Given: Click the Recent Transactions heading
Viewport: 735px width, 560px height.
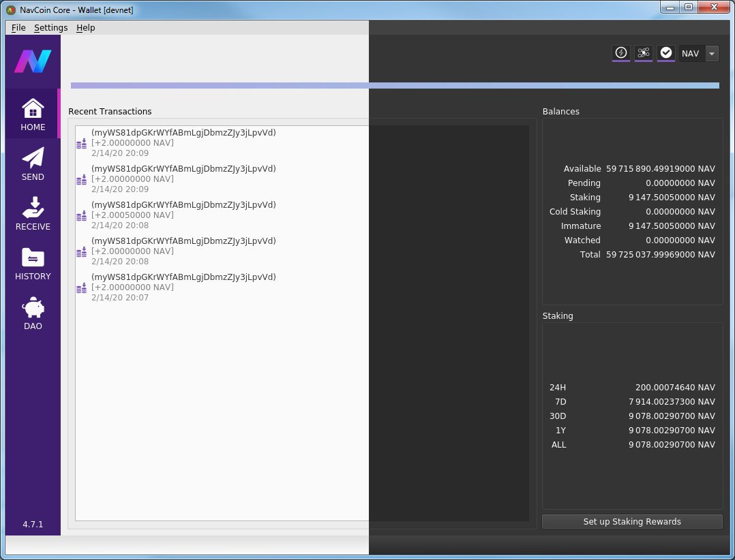Looking at the screenshot, I should (110, 112).
